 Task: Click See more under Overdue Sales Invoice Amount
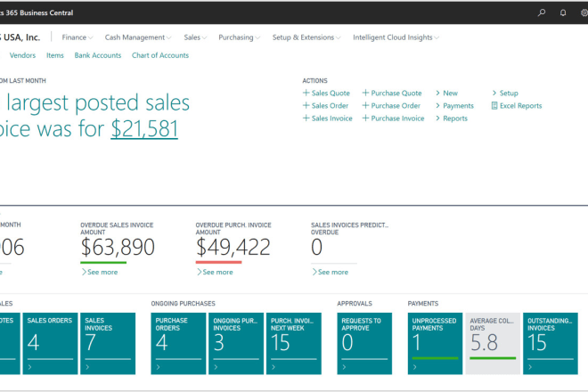coord(100,272)
